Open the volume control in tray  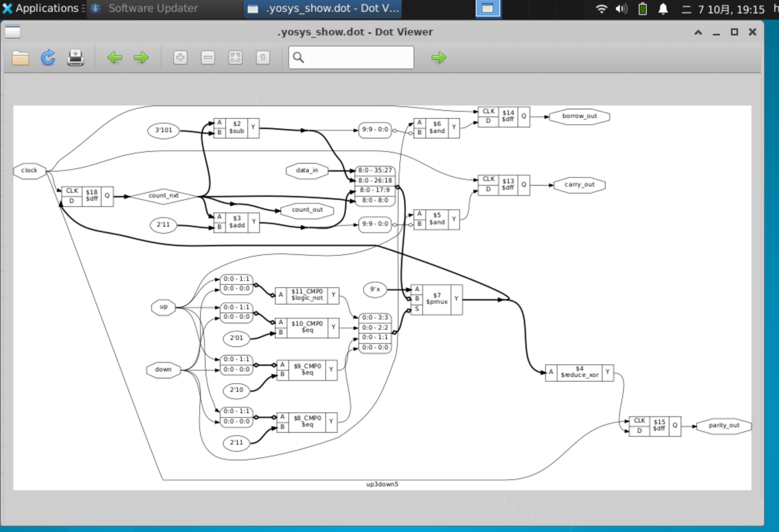pyautogui.click(x=621, y=9)
